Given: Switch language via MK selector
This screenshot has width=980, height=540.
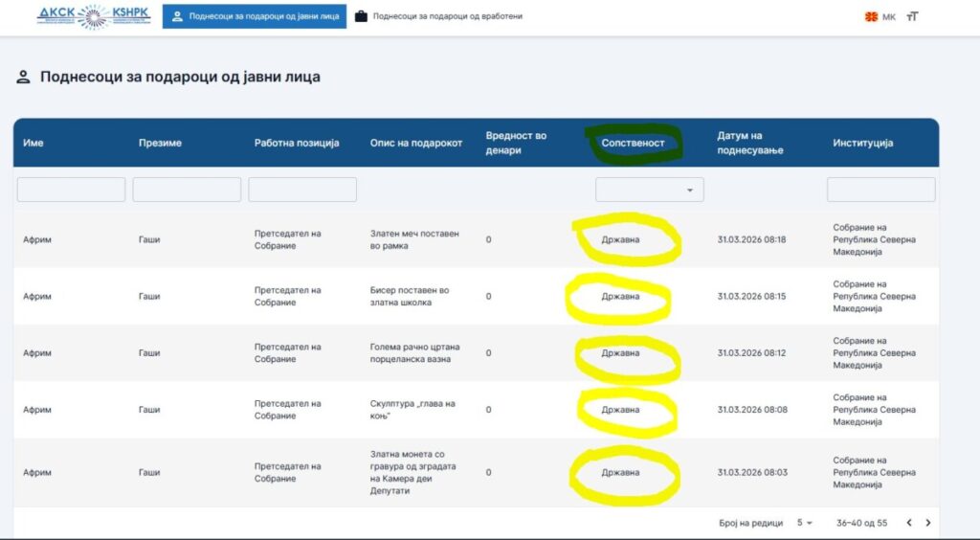Looking at the screenshot, I should pos(888,16).
